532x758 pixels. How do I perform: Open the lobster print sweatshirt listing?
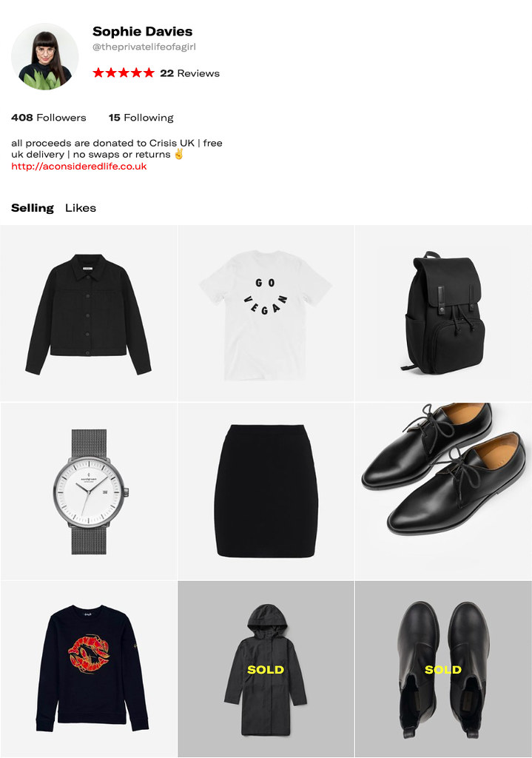click(89, 669)
